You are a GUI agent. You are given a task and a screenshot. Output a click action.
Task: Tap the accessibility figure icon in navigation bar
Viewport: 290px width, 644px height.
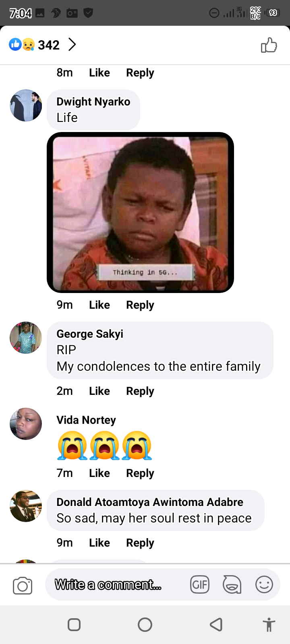pyautogui.click(x=269, y=625)
